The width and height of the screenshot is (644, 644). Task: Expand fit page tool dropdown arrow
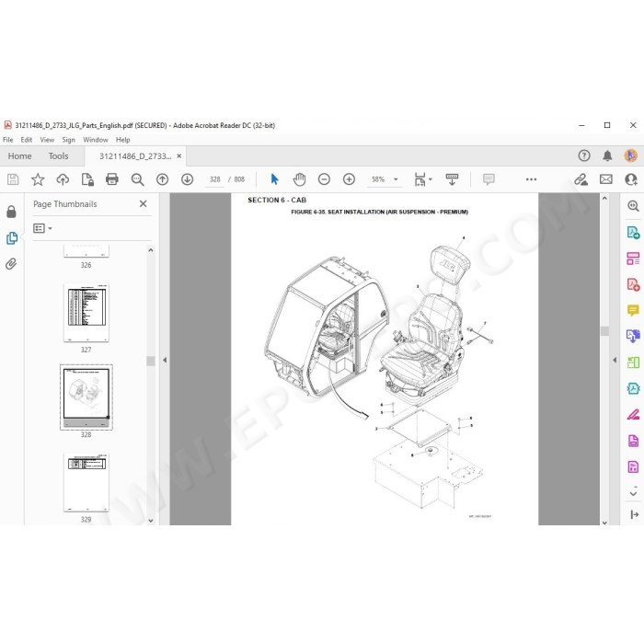(431, 179)
